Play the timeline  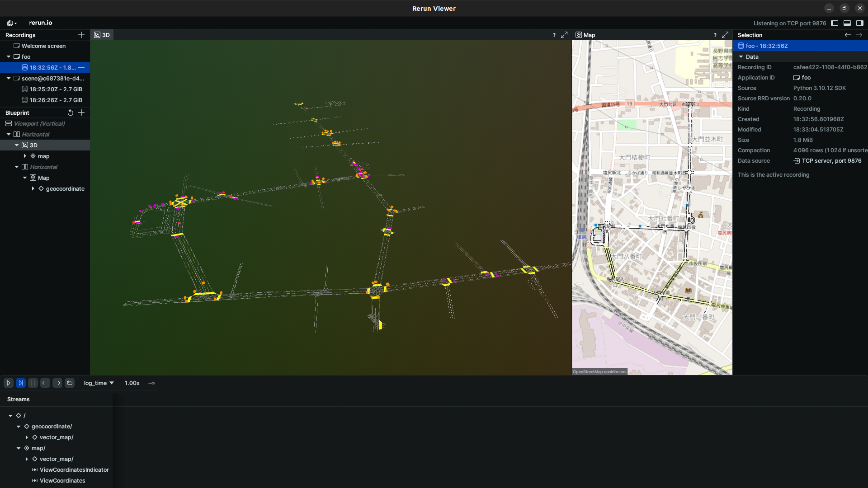click(8, 383)
